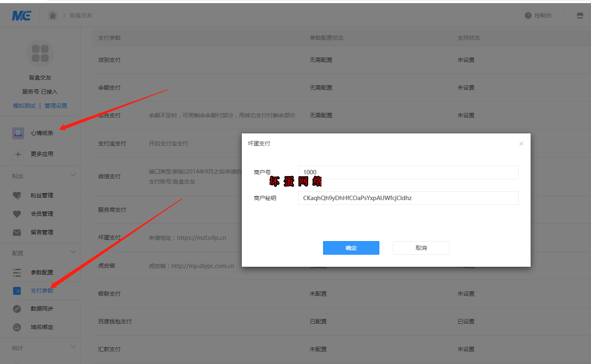Click the 参数配置状态 column header
Viewport: 591px width, 364px height.
(x=327, y=38)
